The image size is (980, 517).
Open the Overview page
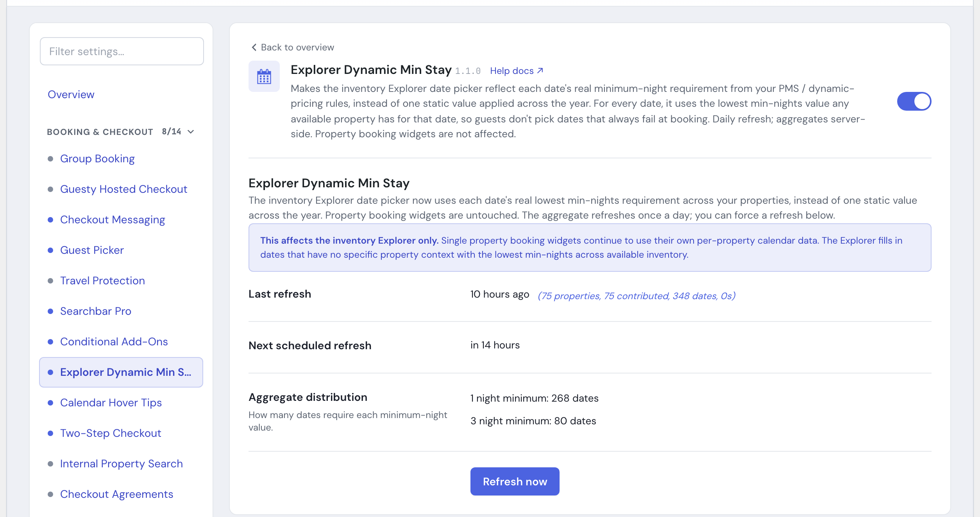(x=71, y=94)
